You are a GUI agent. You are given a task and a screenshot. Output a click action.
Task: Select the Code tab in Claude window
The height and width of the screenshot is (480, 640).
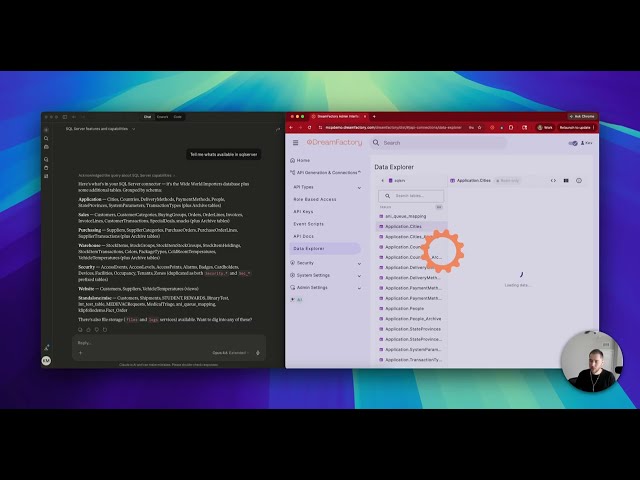click(x=178, y=117)
